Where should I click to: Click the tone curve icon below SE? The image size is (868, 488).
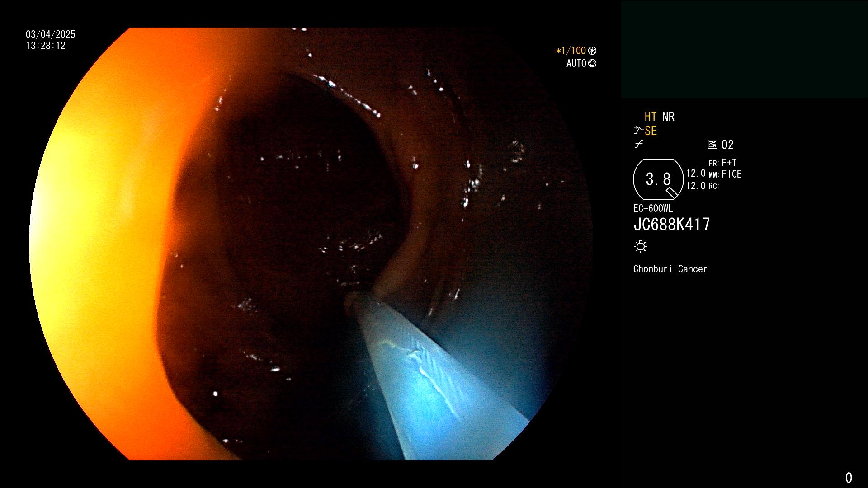(639, 144)
